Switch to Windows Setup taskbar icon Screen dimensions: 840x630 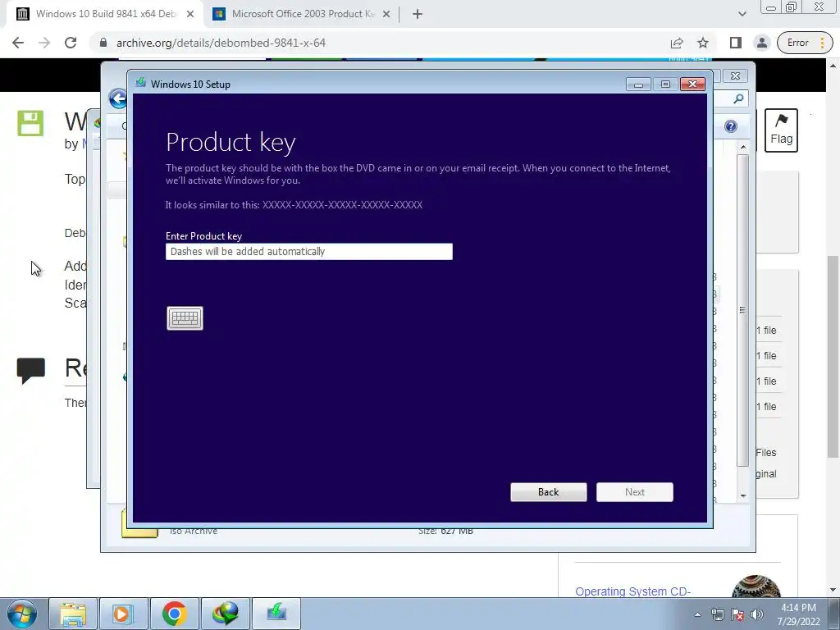tap(276, 614)
